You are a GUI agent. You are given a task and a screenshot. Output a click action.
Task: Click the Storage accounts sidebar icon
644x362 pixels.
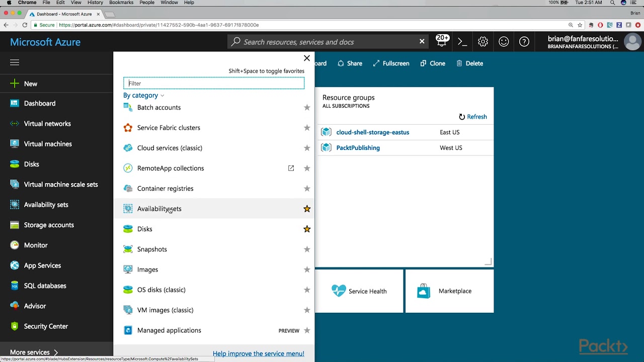pyautogui.click(x=15, y=225)
